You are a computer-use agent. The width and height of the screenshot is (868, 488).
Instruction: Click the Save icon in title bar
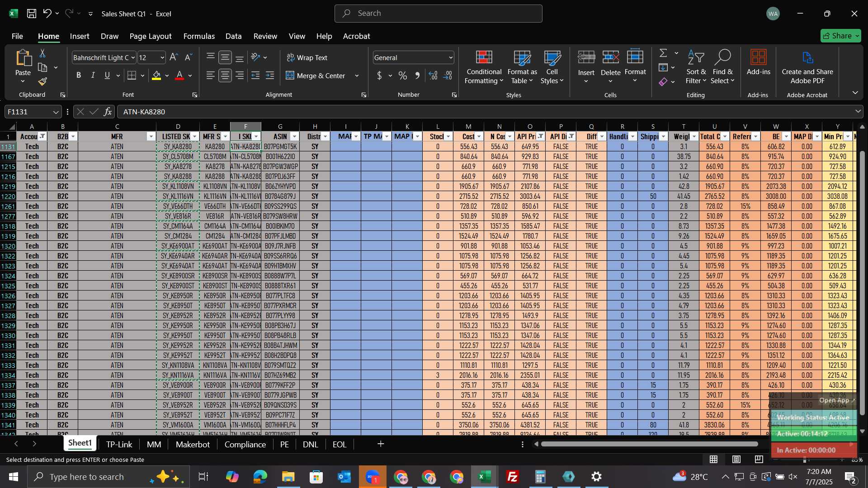tap(32, 14)
